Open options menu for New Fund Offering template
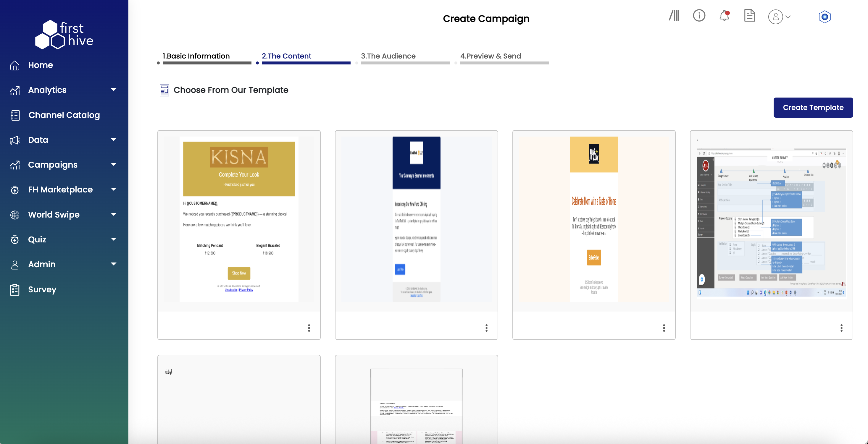This screenshot has height=444, width=868. (487, 328)
